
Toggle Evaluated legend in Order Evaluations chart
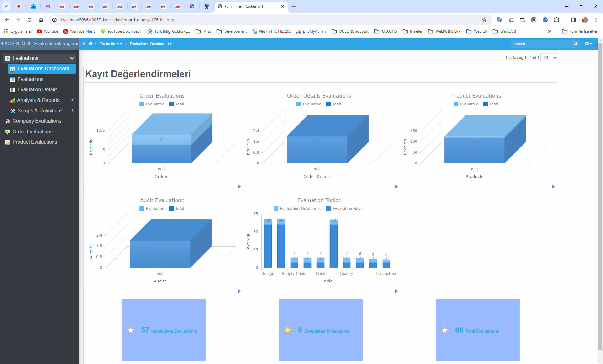tap(152, 104)
